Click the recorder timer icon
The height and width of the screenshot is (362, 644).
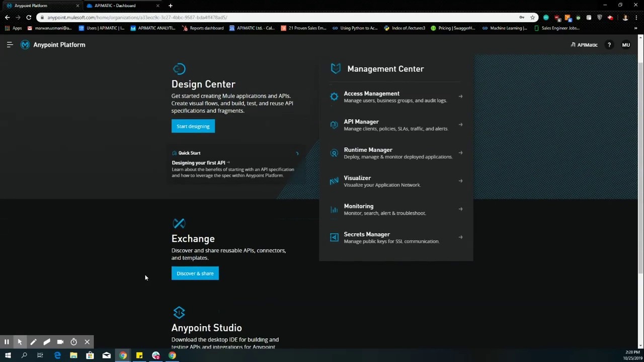(73, 342)
